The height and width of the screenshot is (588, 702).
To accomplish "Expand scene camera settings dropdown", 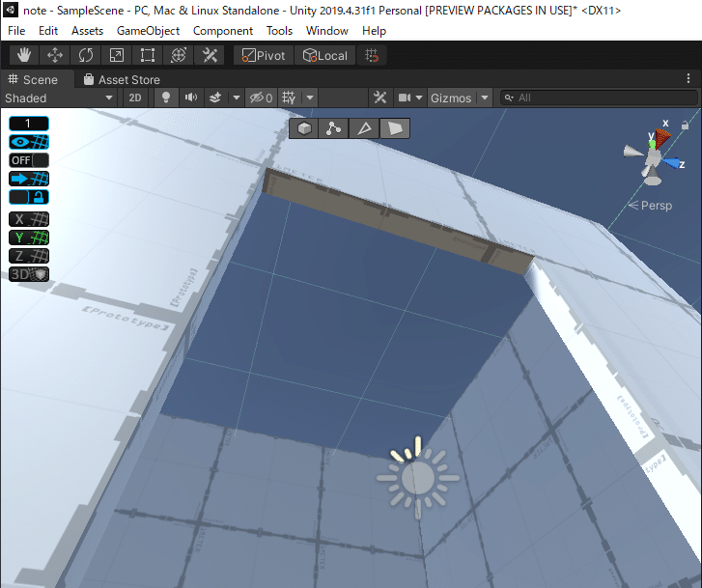I will (419, 98).
